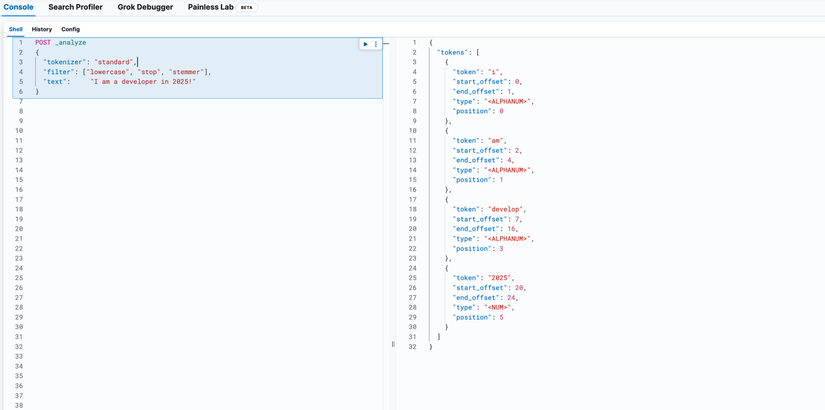Screen dimensions: 825x410
Task: Click line number 32 in the response pane
Action: tap(413, 347)
